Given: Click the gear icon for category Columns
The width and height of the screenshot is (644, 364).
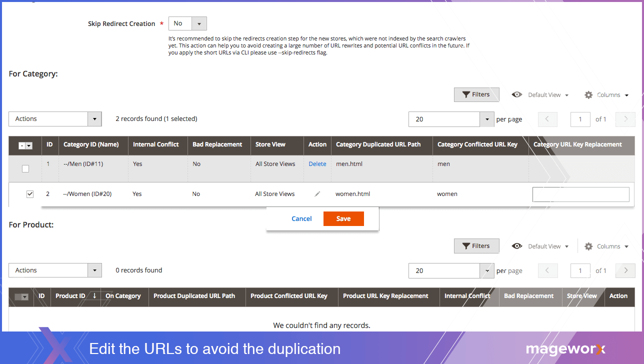Looking at the screenshot, I should 588,95.
